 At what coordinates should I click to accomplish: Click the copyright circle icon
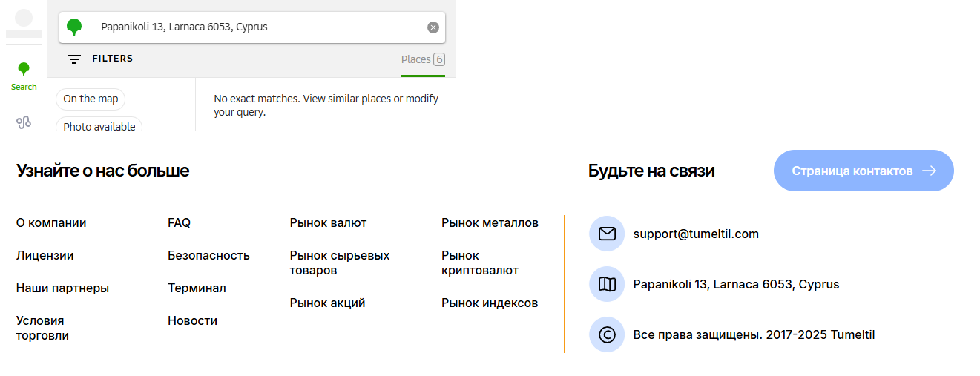click(607, 334)
